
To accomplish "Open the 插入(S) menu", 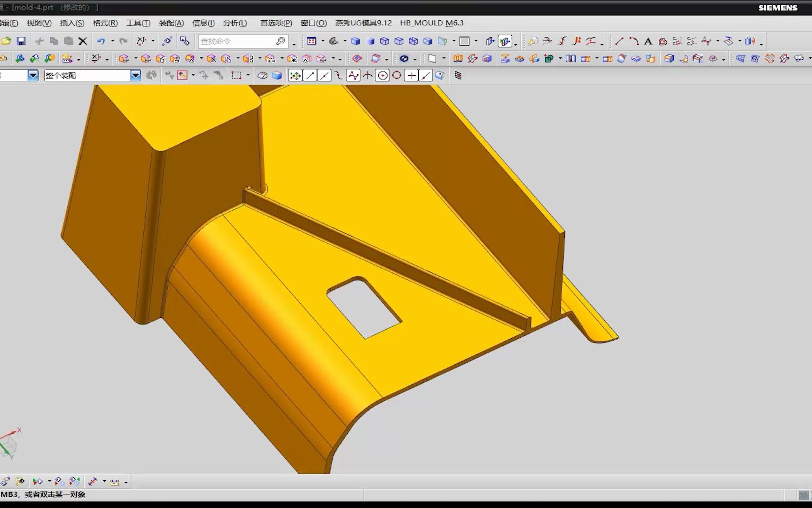I will [72, 23].
